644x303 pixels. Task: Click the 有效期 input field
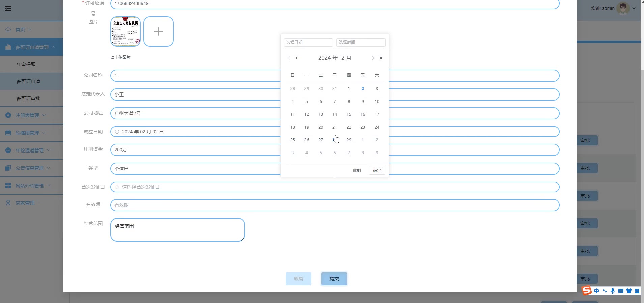pyautogui.click(x=335, y=205)
